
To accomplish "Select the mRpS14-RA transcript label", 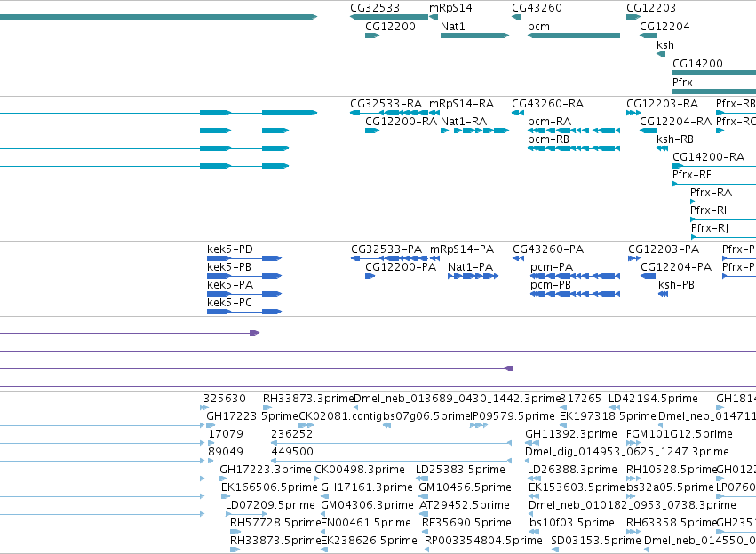I will (x=461, y=104).
